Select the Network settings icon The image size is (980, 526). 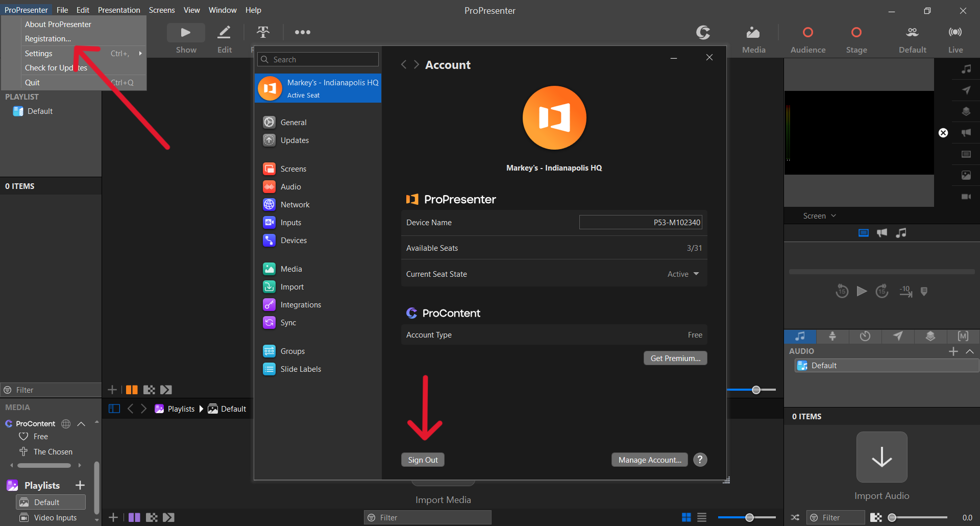269,205
